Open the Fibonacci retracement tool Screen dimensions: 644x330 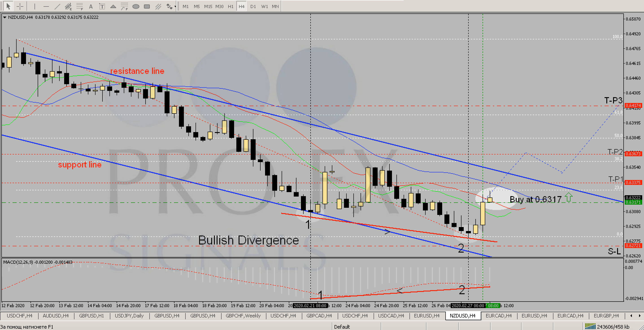coord(80,6)
